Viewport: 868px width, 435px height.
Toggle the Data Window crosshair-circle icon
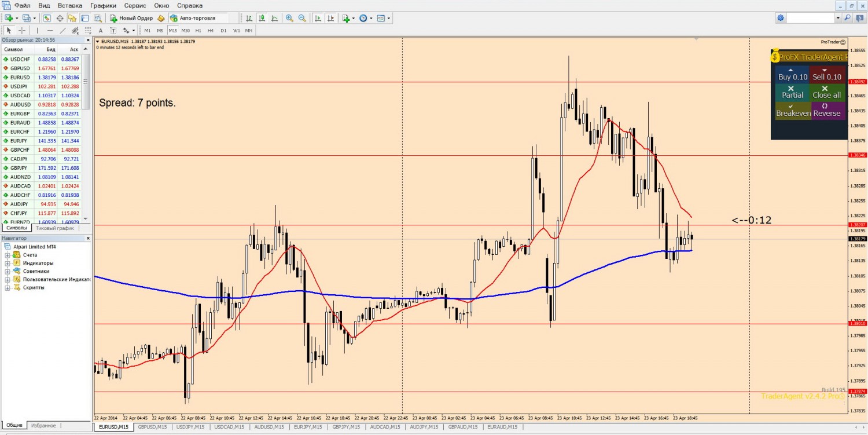60,18
